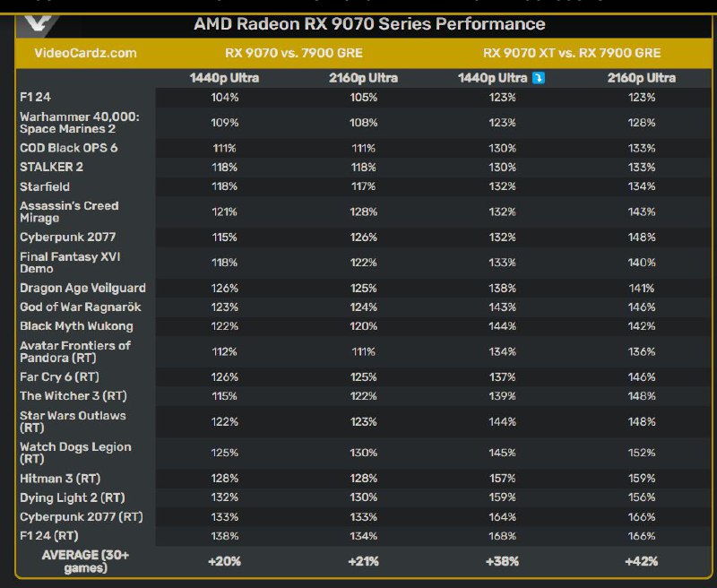The width and height of the screenshot is (717, 588).
Task: Select the Watch Dogs Legion (RT) row label
Action: pyautogui.click(x=75, y=453)
